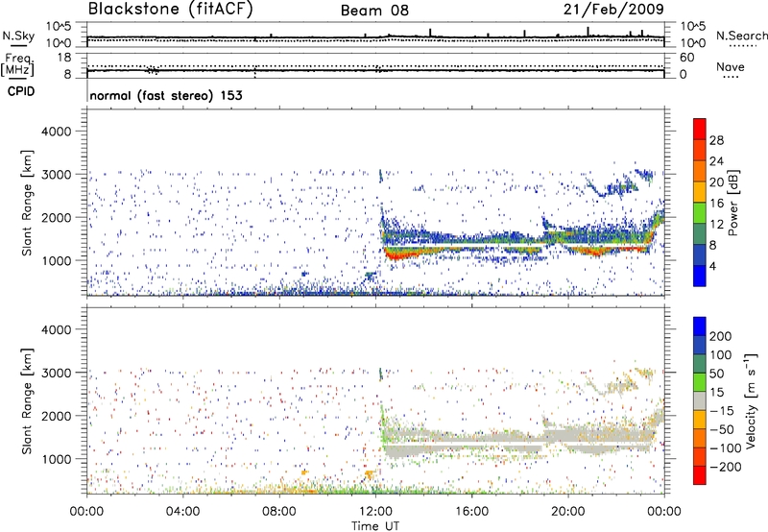Click the '1000' tick on the velocity panel
The width and height of the screenshot is (768, 532).
pyautogui.click(x=56, y=459)
